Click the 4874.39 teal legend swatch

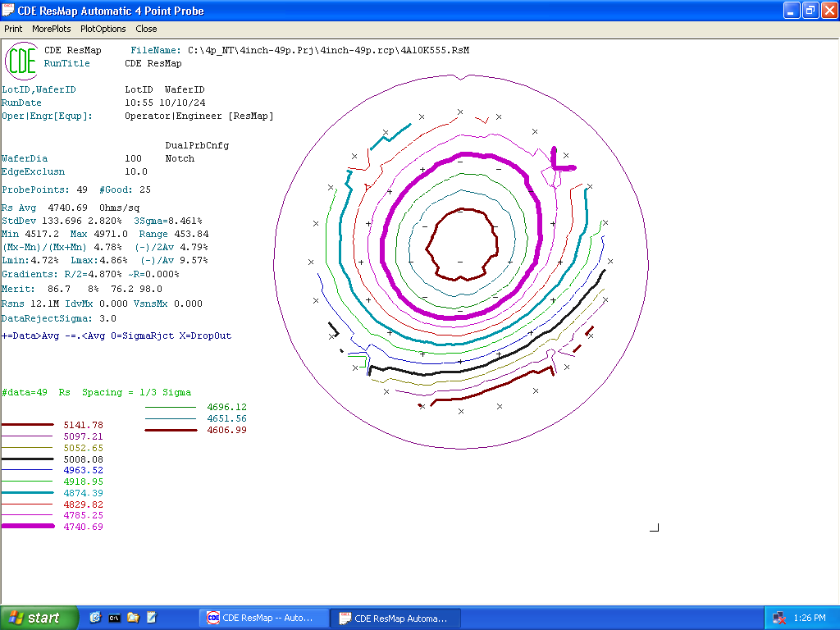[x=28, y=492]
